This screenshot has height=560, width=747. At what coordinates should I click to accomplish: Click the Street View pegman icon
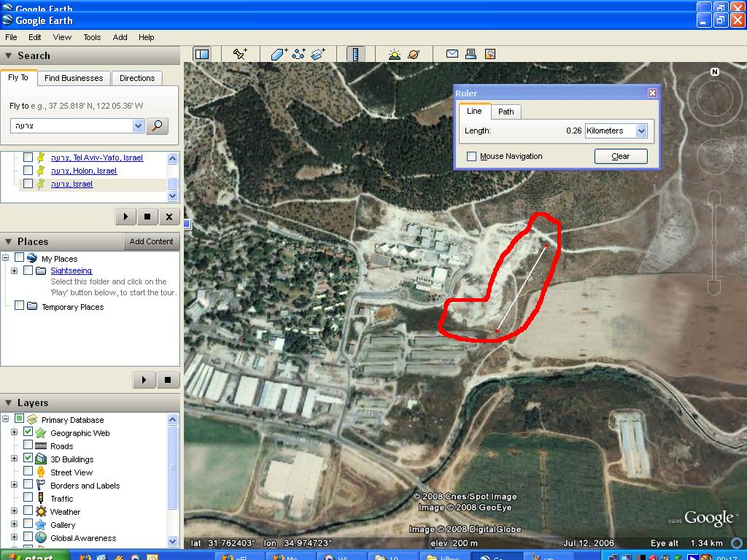41,472
